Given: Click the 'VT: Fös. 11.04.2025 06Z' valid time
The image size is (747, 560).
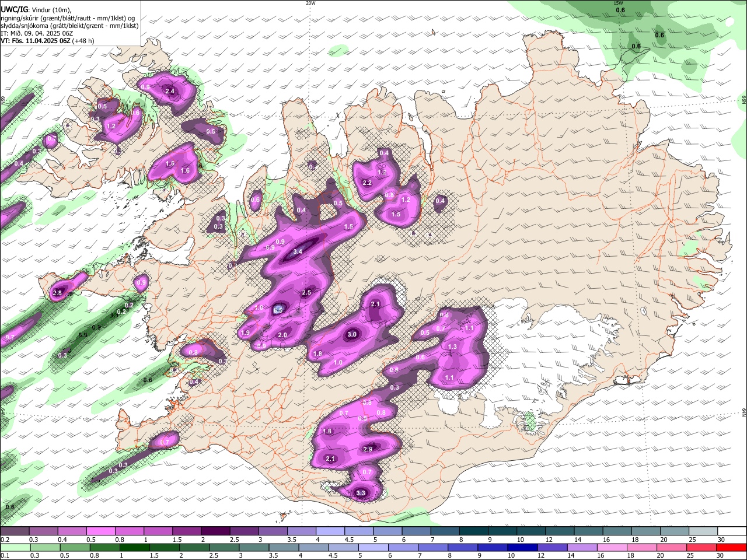Looking at the screenshot, I should pos(36,41).
